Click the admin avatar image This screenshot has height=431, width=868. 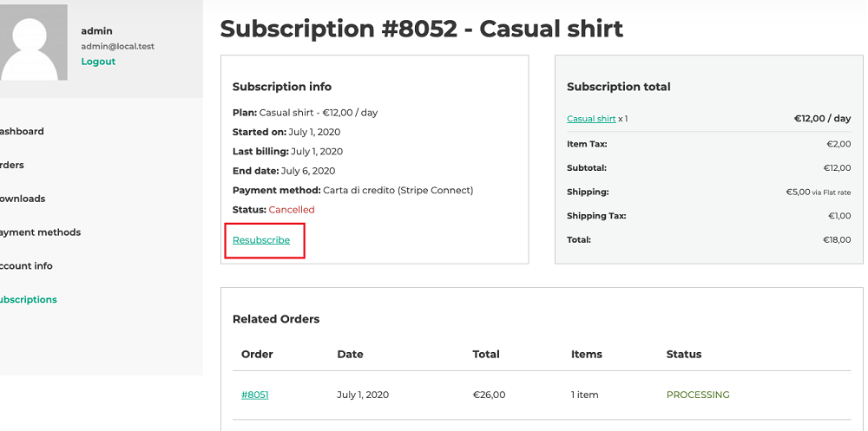[33, 42]
